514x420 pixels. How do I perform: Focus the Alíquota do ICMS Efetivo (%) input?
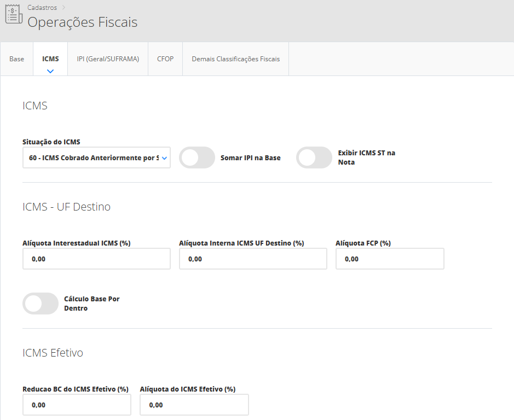point(194,405)
